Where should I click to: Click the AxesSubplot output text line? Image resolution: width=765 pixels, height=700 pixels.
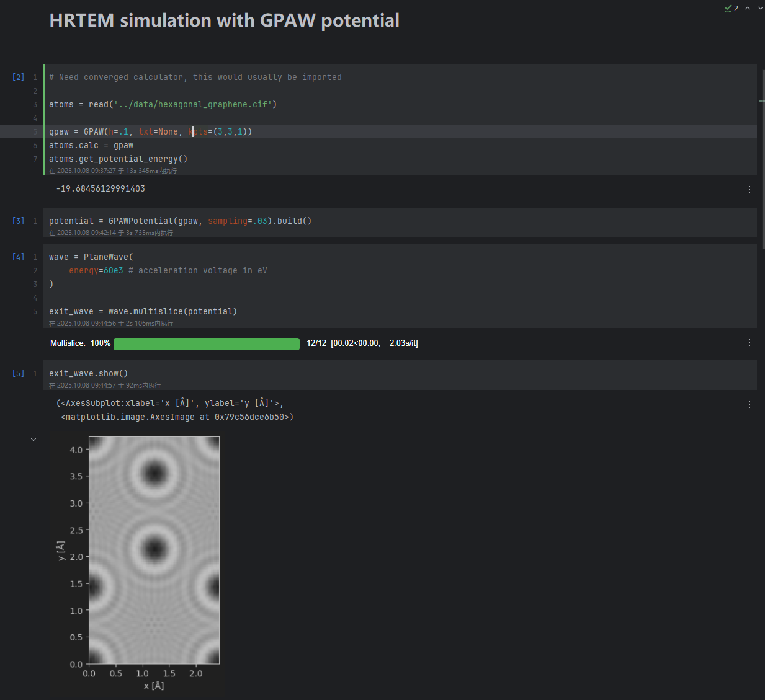(170, 403)
